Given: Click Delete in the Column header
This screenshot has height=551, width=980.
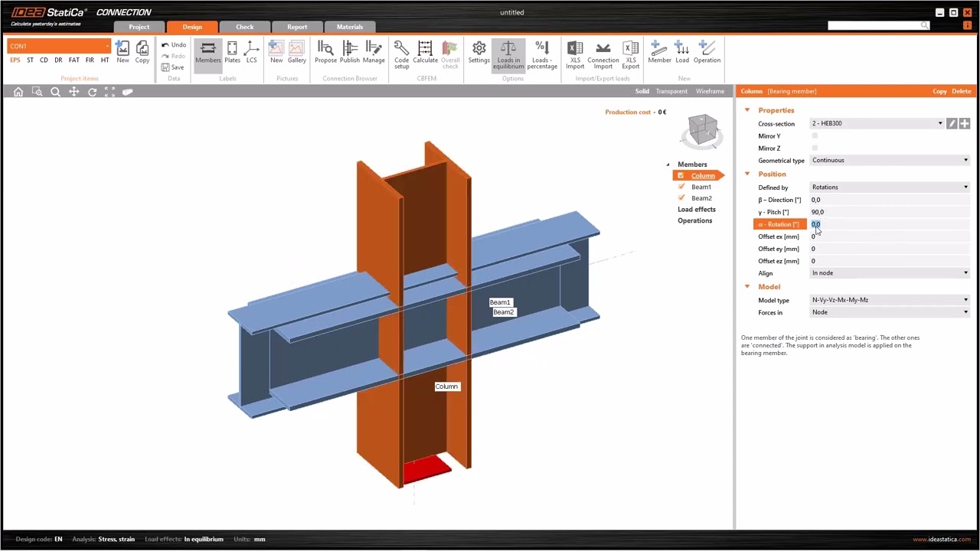Looking at the screenshot, I should (962, 91).
